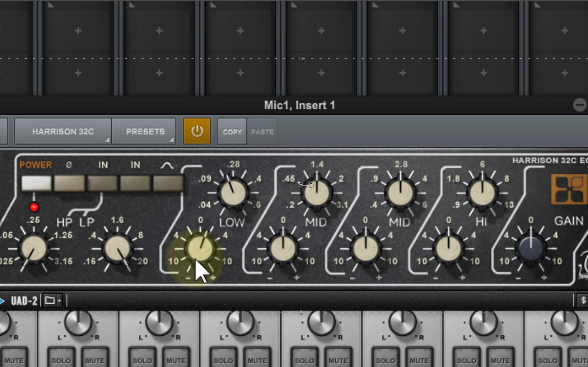Click the LOW band frequency knob
This screenshot has height=367, width=588.
pos(234,193)
